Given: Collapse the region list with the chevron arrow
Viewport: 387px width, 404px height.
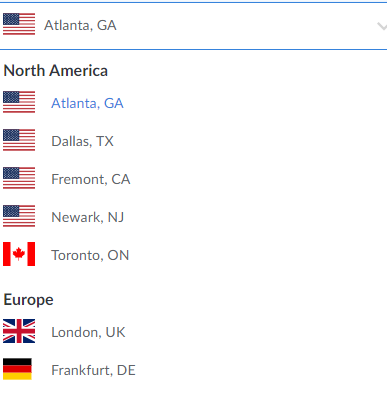Looking at the screenshot, I should point(382,26).
